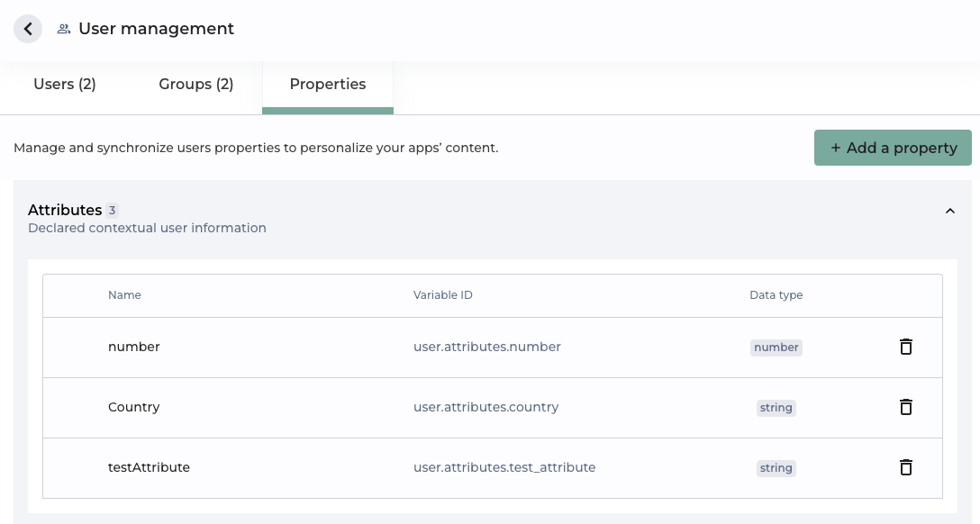Delete the Country attribute

click(906, 407)
